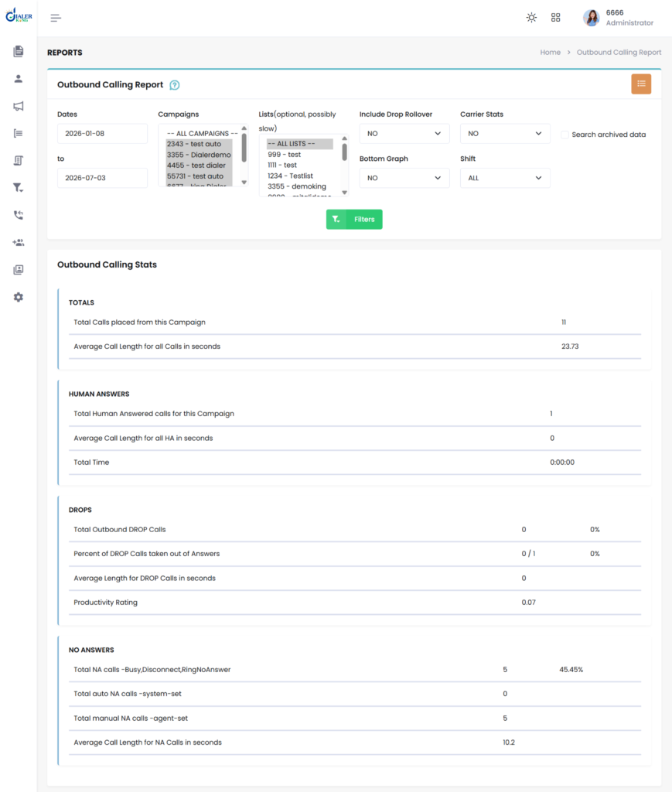Image resolution: width=672 pixels, height=792 pixels.
Task: Click the green Filters button
Action: pyautogui.click(x=354, y=219)
